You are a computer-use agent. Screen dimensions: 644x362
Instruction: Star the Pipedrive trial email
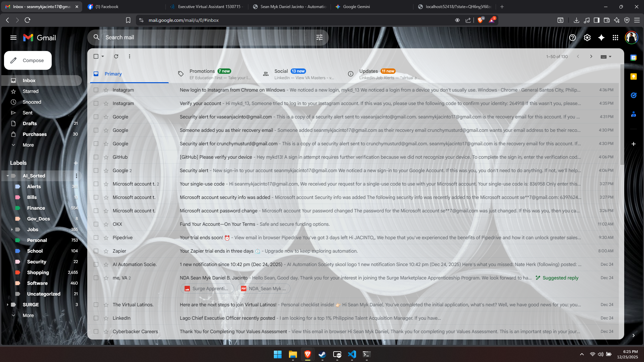tap(106, 238)
